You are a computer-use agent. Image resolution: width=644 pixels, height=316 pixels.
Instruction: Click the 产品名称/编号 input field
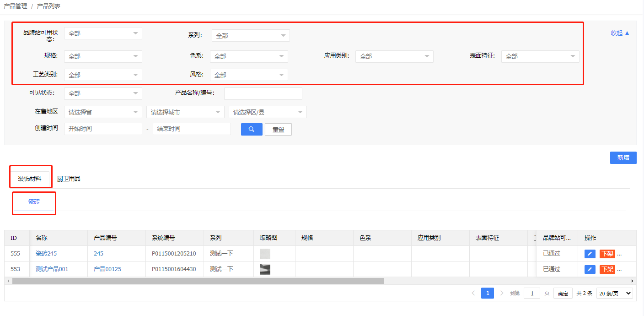coord(263,93)
